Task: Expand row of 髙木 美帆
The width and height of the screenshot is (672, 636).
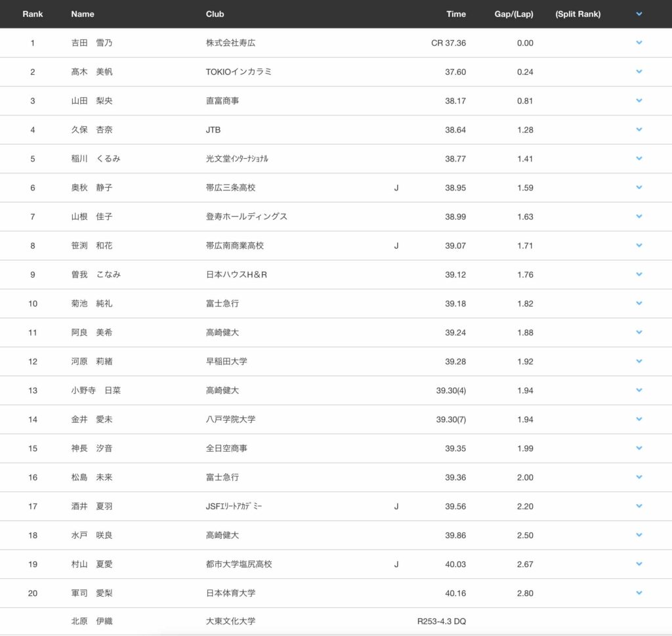Action: 639,72
